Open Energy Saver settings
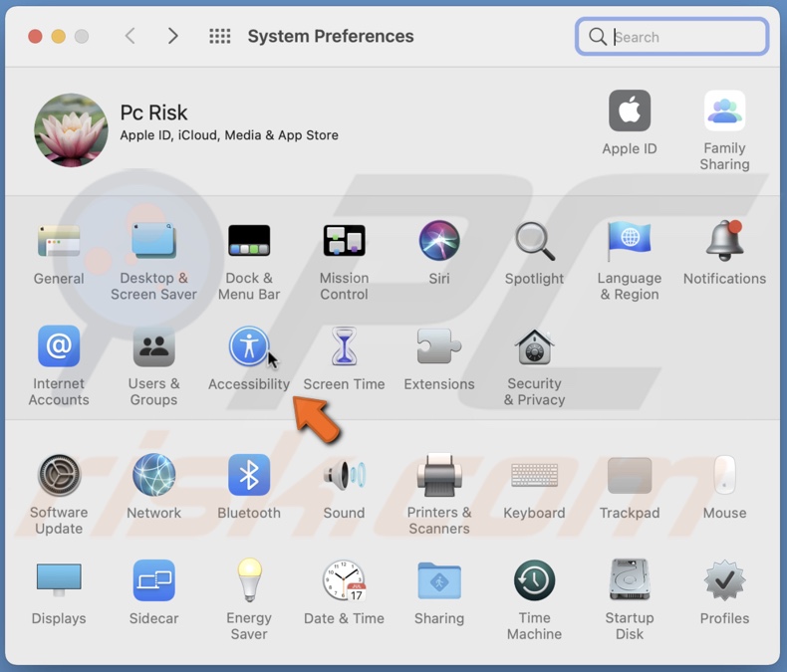The height and width of the screenshot is (672, 787). point(248,581)
